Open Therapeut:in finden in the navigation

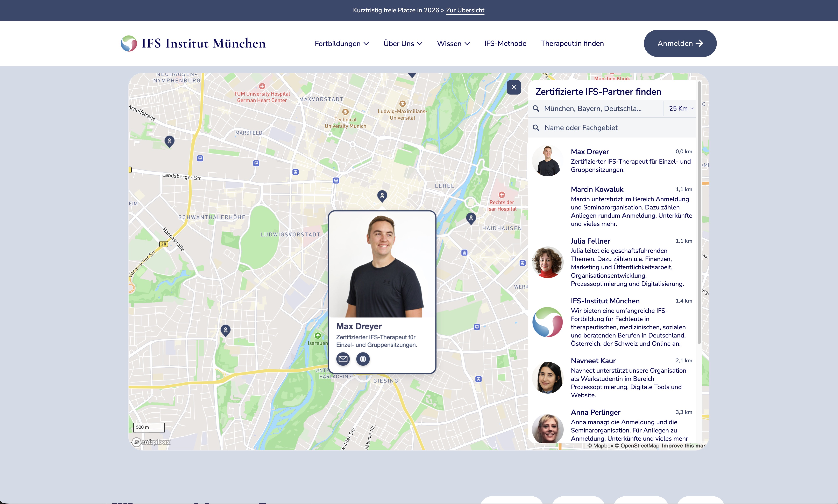[x=572, y=43]
